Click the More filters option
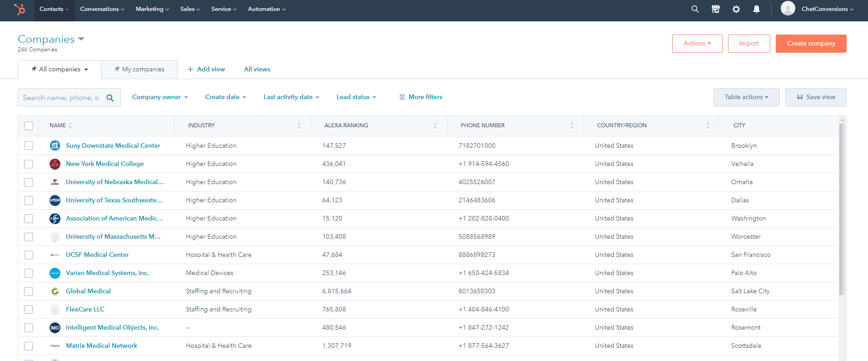 click(420, 97)
